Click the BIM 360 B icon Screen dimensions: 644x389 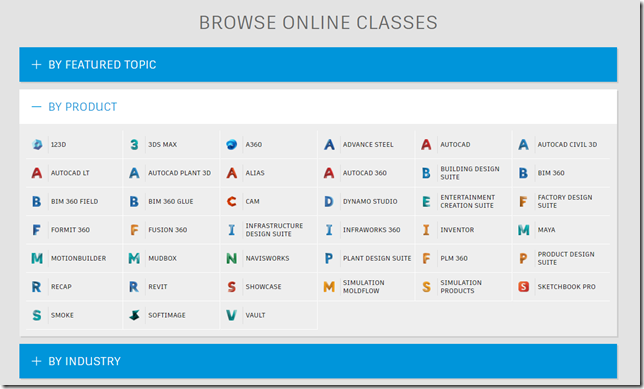(523, 173)
